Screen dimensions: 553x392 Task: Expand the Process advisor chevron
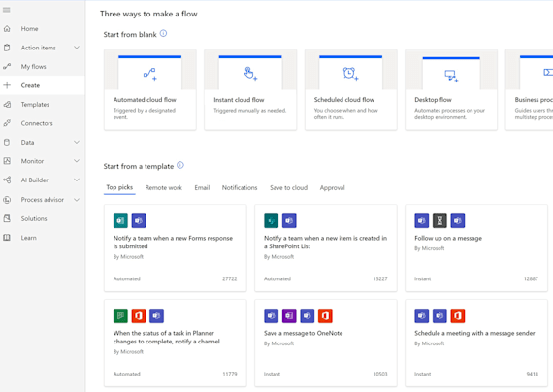point(77,200)
